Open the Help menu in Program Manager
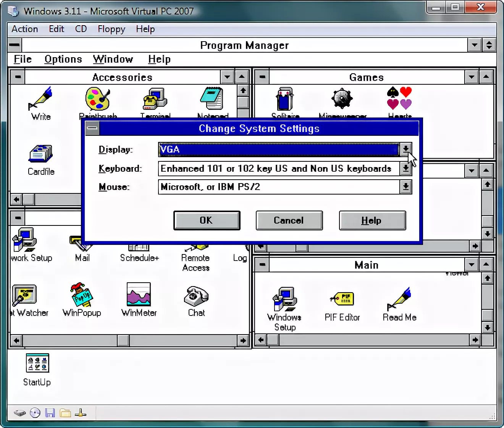Screen dimensions: 504x428 coord(159,59)
